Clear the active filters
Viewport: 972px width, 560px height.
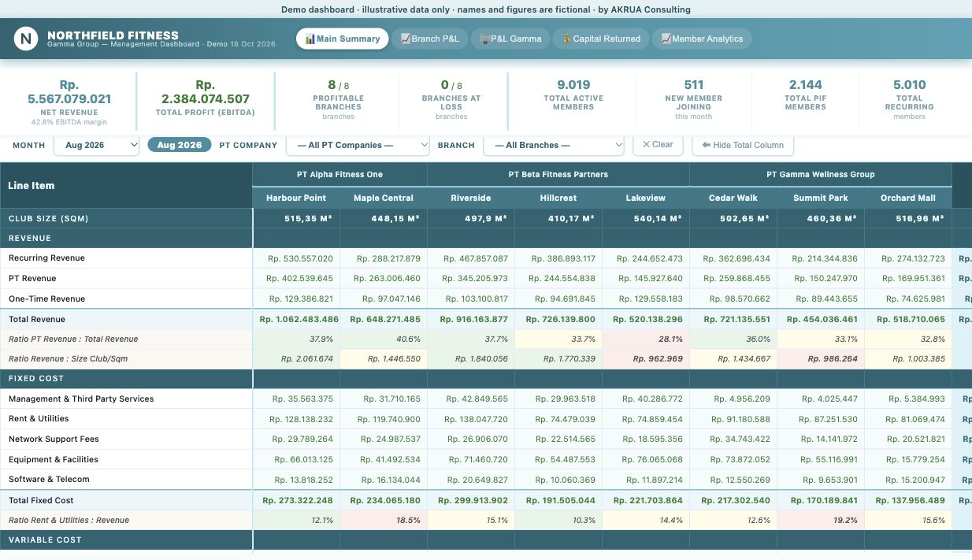(x=658, y=145)
